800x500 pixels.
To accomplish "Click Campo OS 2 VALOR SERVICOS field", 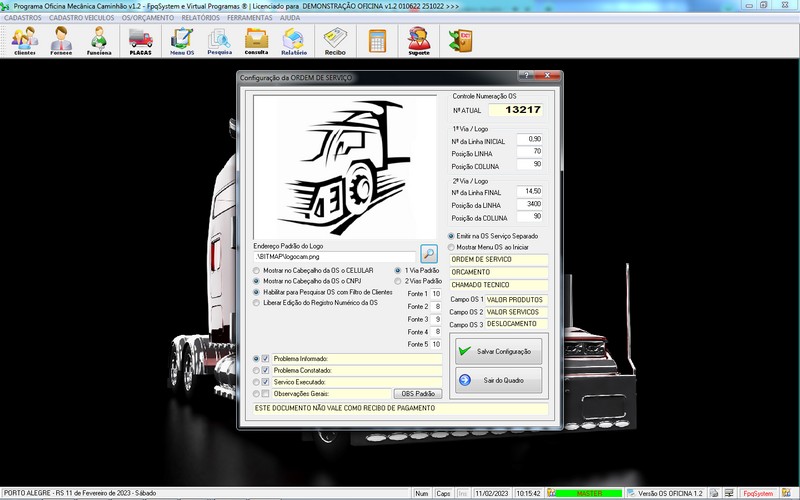I will (x=516, y=312).
